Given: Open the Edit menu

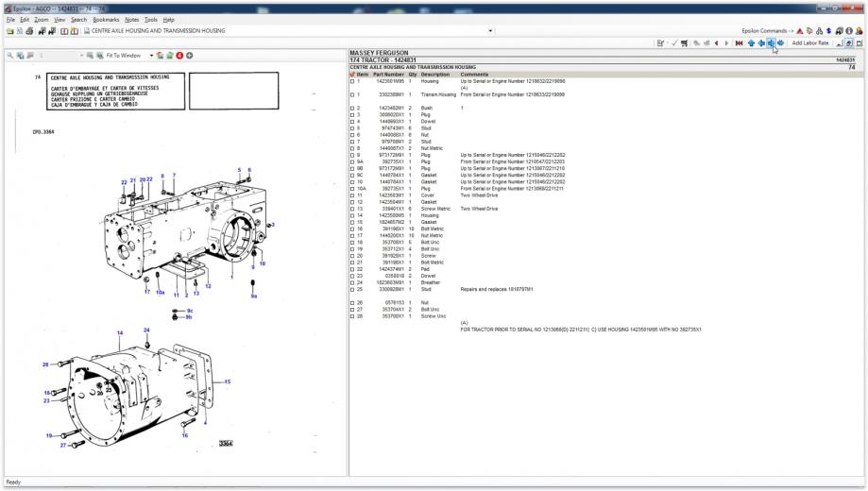Looking at the screenshot, I should tap(25, 20).
